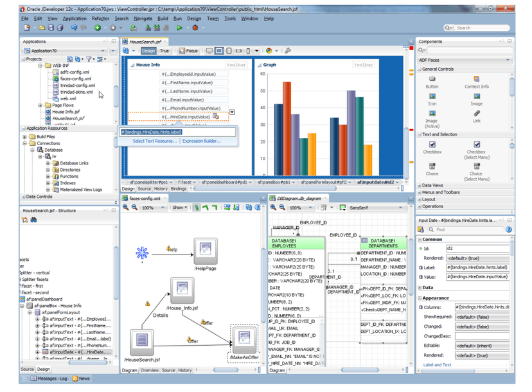Viewport: 532px width, 392px height.
Task: Toggle the Focus button
Action: point(188,51)
